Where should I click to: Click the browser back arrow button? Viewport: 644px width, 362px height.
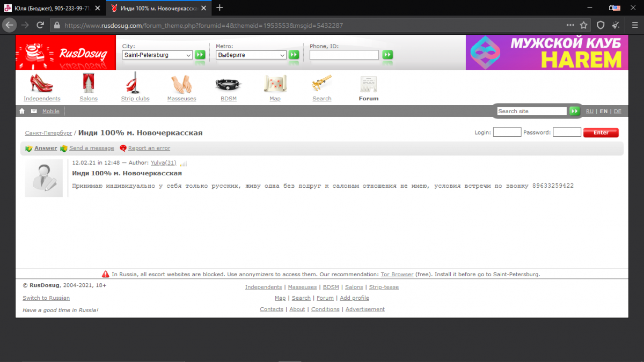(10, 25)
